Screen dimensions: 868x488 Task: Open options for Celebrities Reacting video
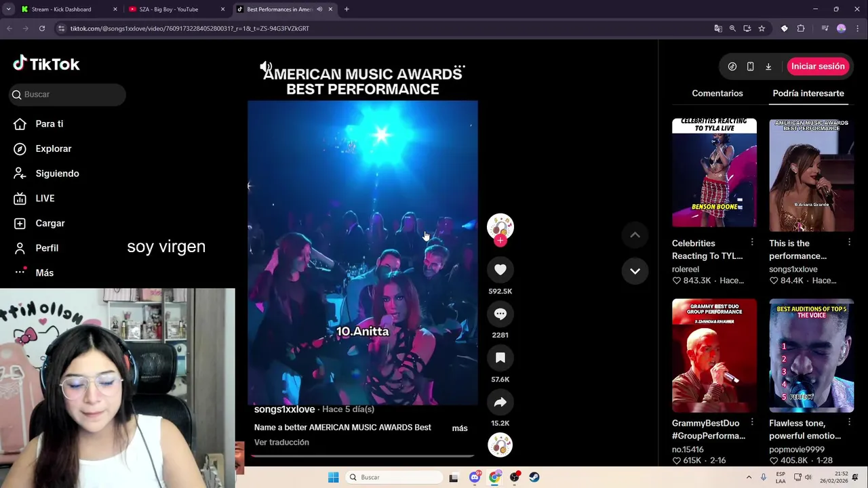pyautogui.click(x=752, y=242)
